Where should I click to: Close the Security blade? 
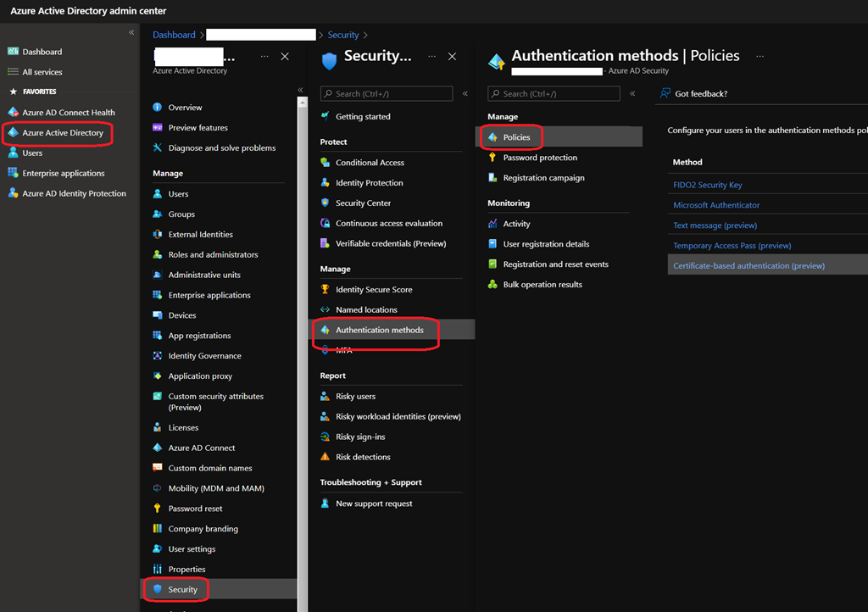click(452, 57)
